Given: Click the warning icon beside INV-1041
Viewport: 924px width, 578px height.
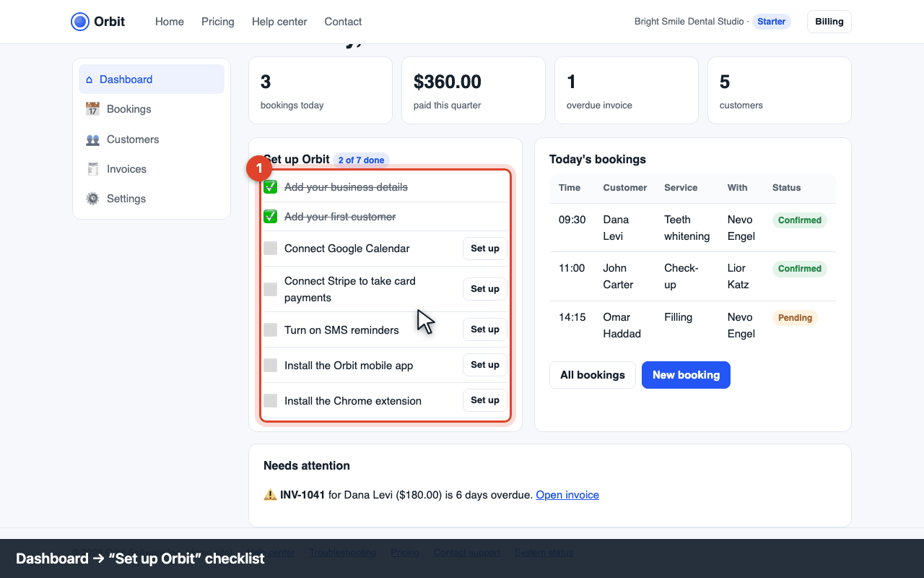Looking at the screenshot, I should coord(270,495).
